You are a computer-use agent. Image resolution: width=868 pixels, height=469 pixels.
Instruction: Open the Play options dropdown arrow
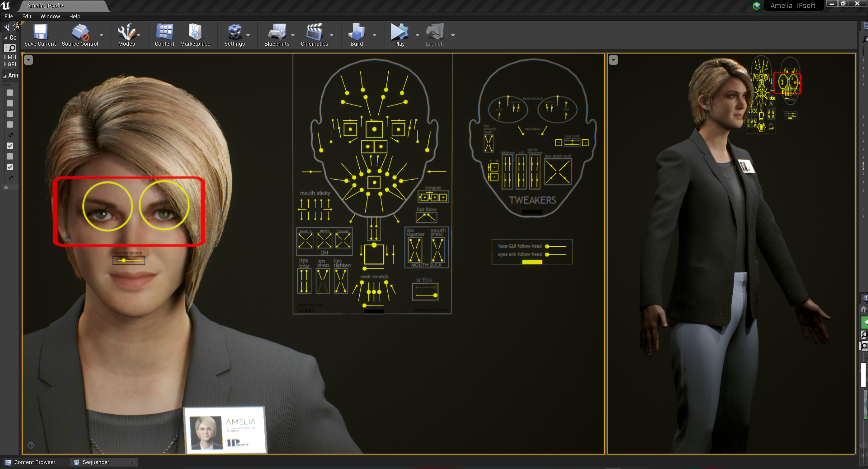(x=417, y=35)
